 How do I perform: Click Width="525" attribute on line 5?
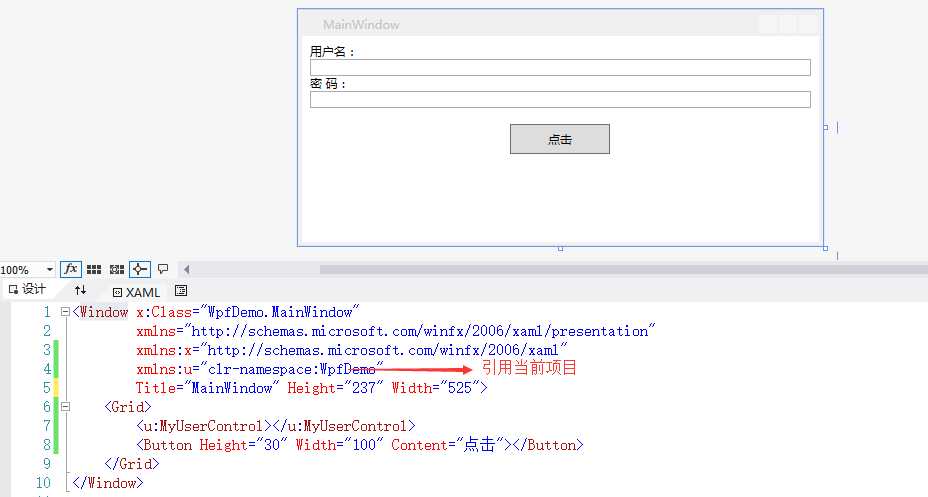click(436, 388)
